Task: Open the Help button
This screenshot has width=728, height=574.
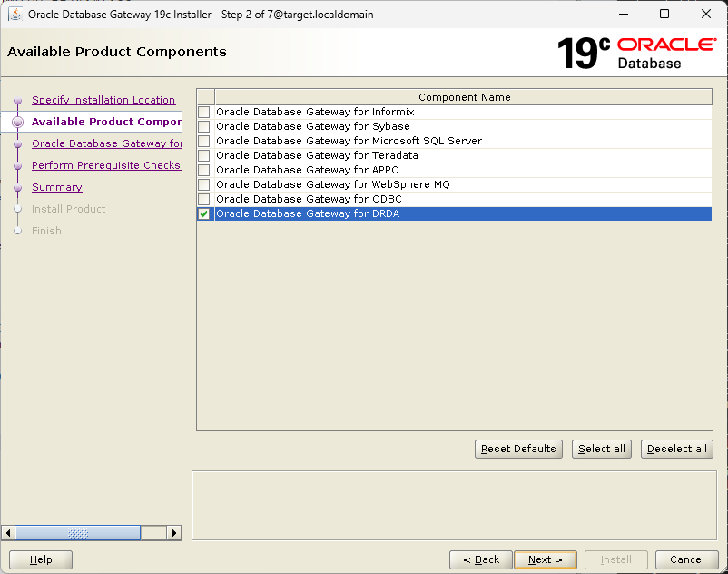Action: point(41,559)
